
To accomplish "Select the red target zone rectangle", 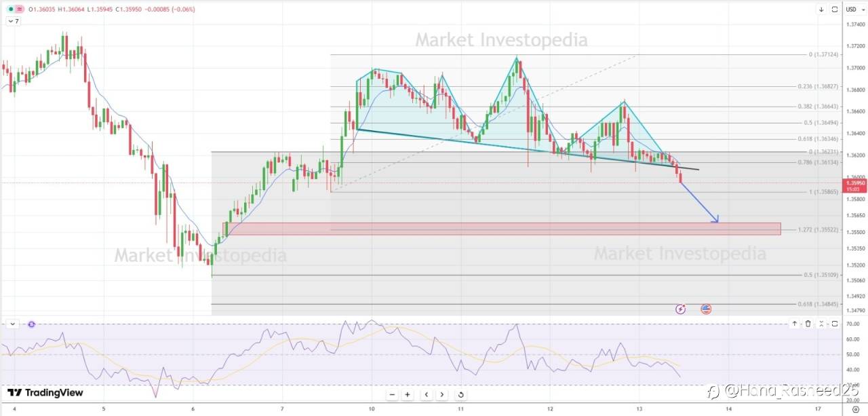I will click(502, 229).
